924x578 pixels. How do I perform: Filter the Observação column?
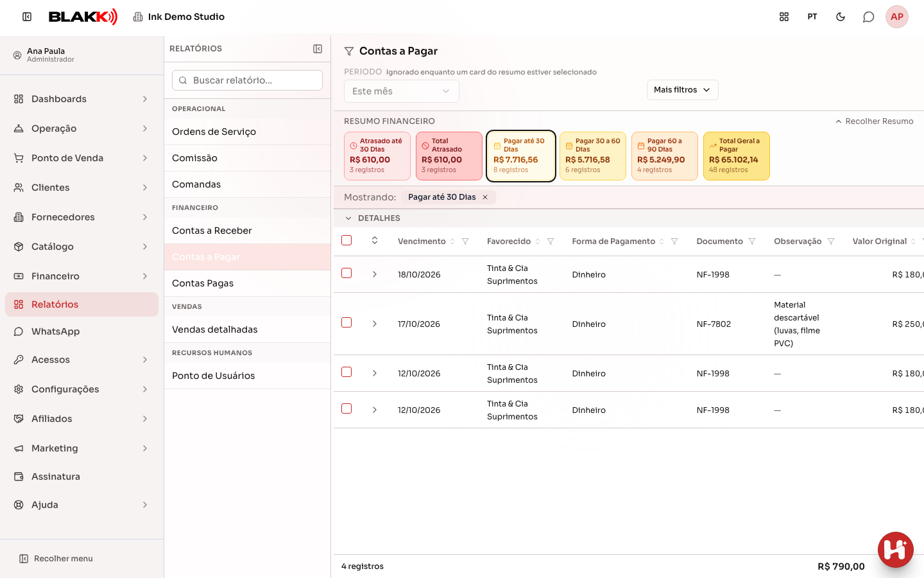[831, 241]
